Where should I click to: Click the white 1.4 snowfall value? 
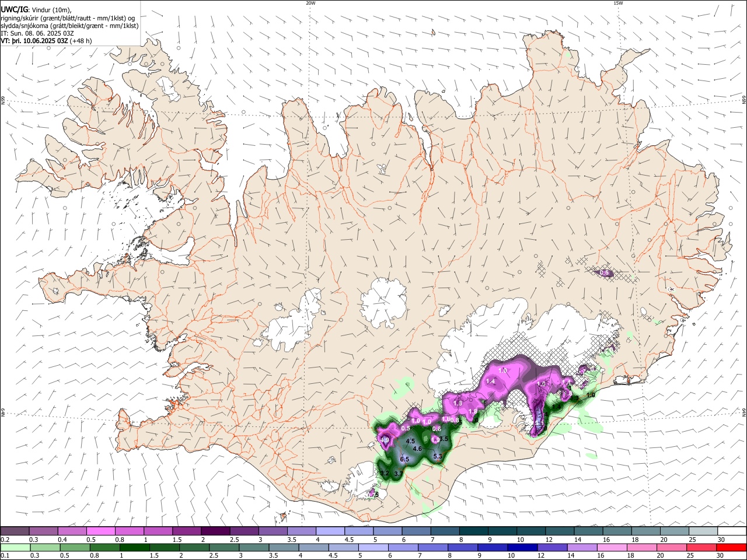490,381
